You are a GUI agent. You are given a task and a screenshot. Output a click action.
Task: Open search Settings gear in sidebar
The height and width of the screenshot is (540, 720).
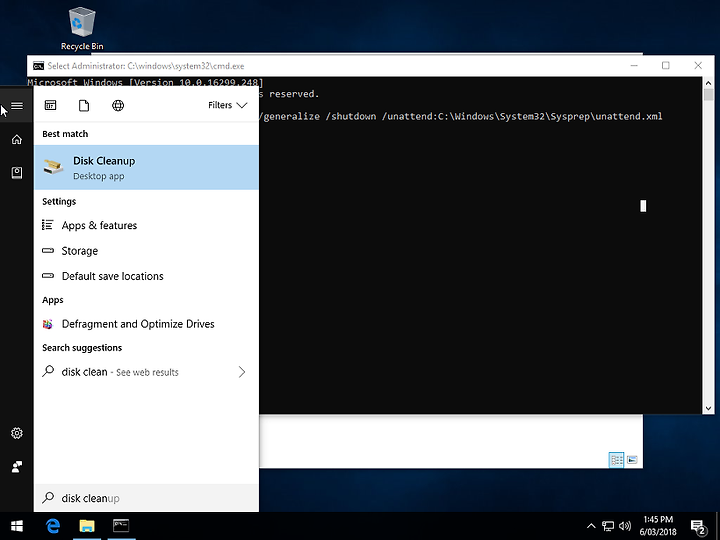coord(17,433)
